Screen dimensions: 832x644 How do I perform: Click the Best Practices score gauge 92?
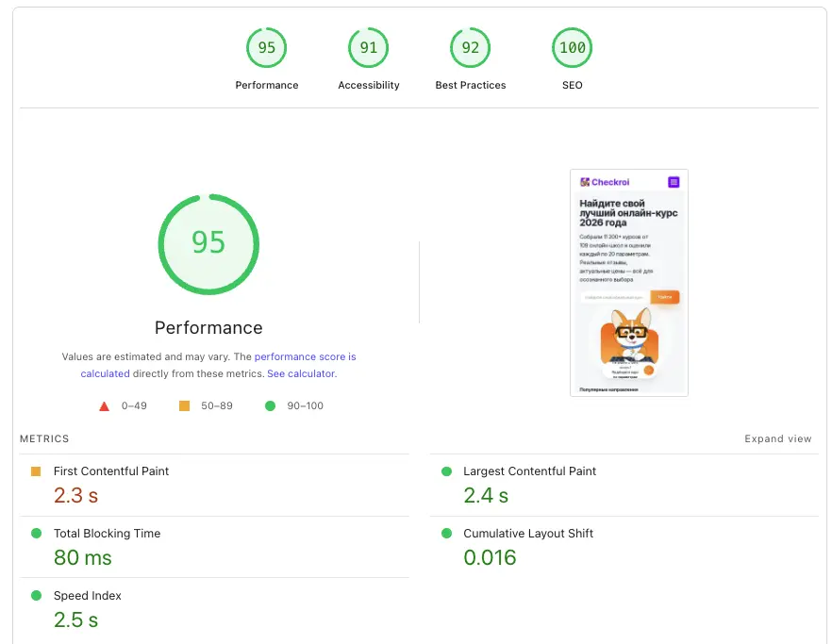470,48
